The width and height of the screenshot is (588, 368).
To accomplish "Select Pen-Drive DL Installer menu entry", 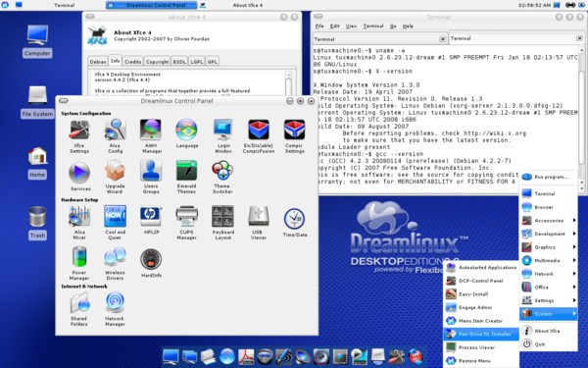I will (481, 334).
